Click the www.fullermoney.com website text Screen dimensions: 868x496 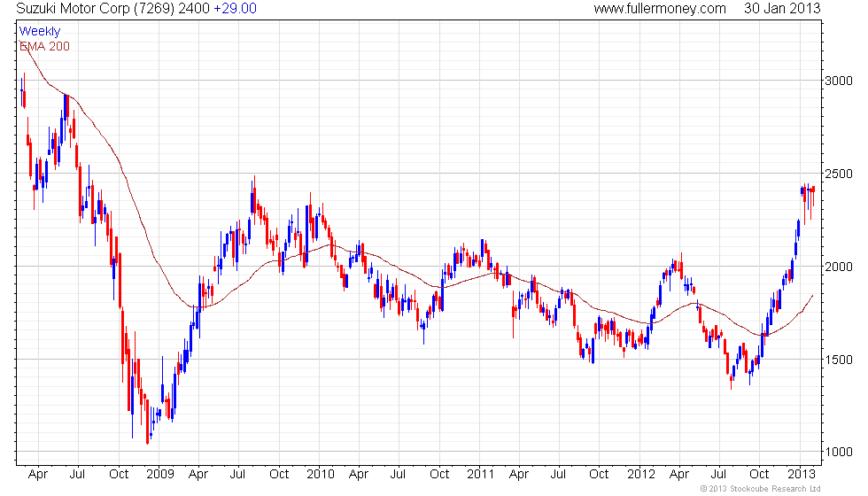(660, 9)
